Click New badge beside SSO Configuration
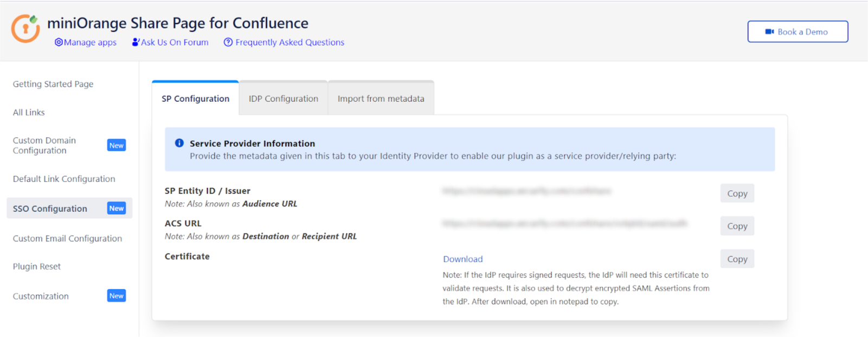868x337 pixels. tap(117, 209)
